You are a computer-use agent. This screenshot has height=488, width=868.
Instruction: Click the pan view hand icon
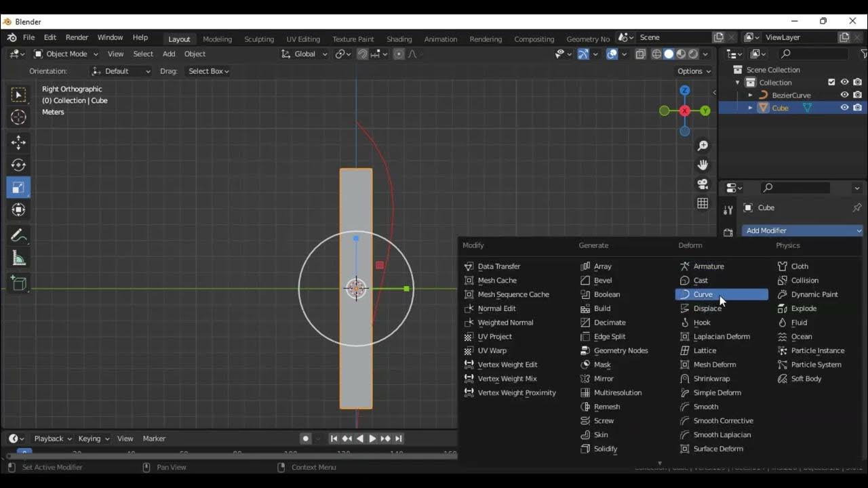click(x=703, y=165)
